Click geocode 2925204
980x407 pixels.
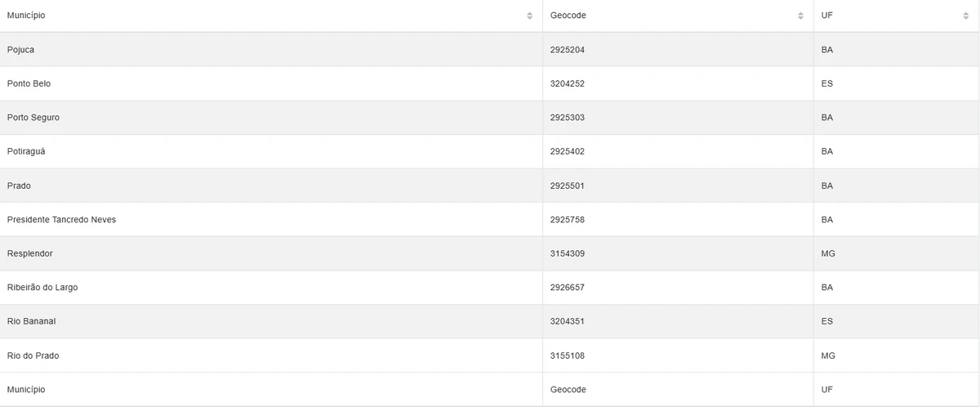click(x=568, y=50)
